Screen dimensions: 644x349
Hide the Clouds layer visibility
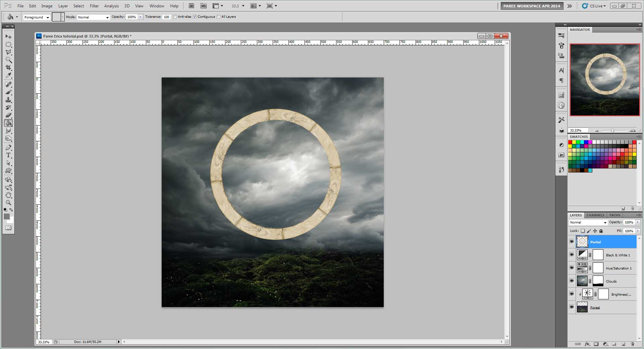pyautogui.click(x=572, y=281)
